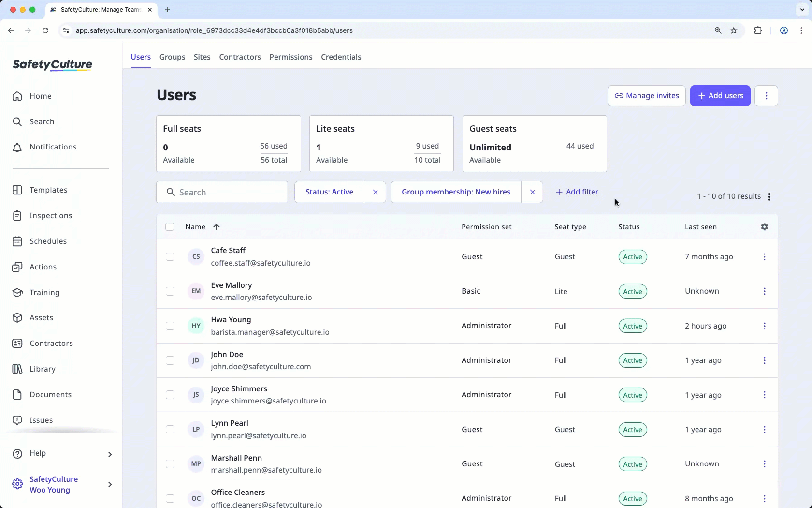Click Add filter
812x508 pixels.
point(577,192)
